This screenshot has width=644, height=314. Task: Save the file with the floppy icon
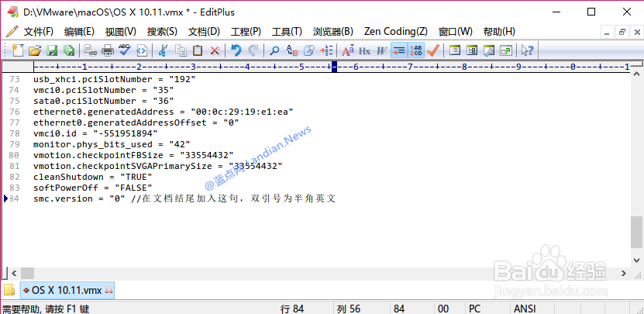click(x=52, y=50)
